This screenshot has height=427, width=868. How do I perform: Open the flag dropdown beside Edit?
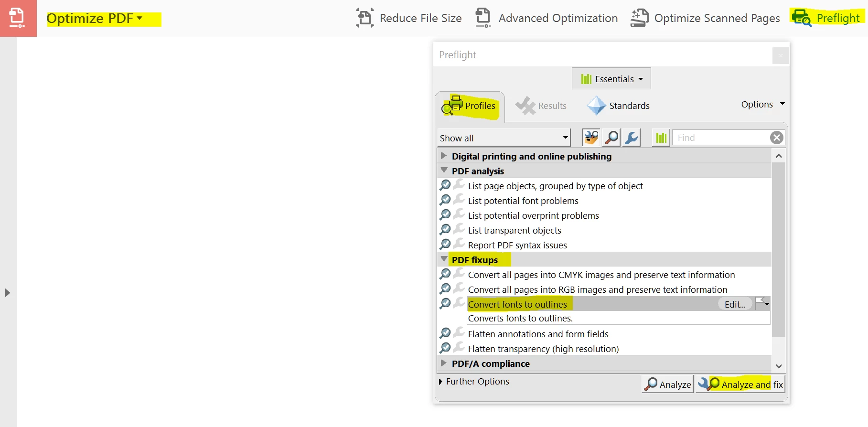pyautogui.click(x=763, y=304)
